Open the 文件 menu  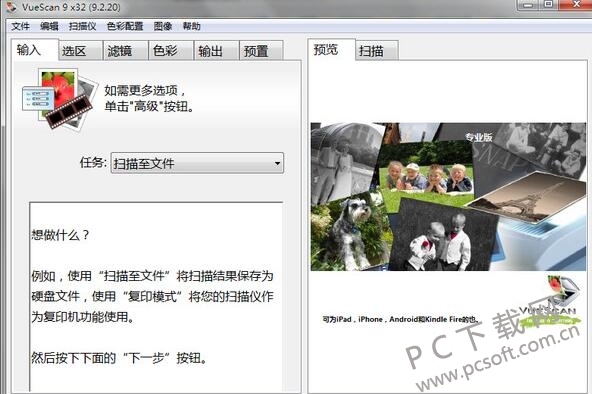[x=20, y=26]
